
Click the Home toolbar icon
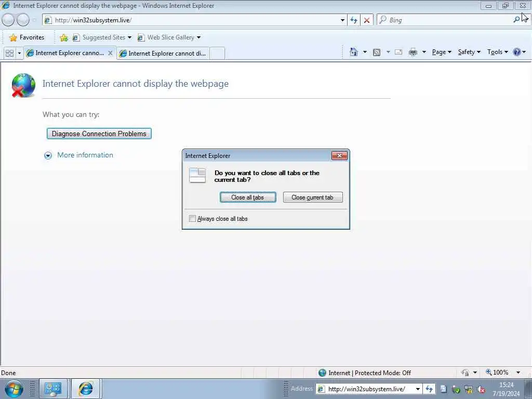[353, 52]
